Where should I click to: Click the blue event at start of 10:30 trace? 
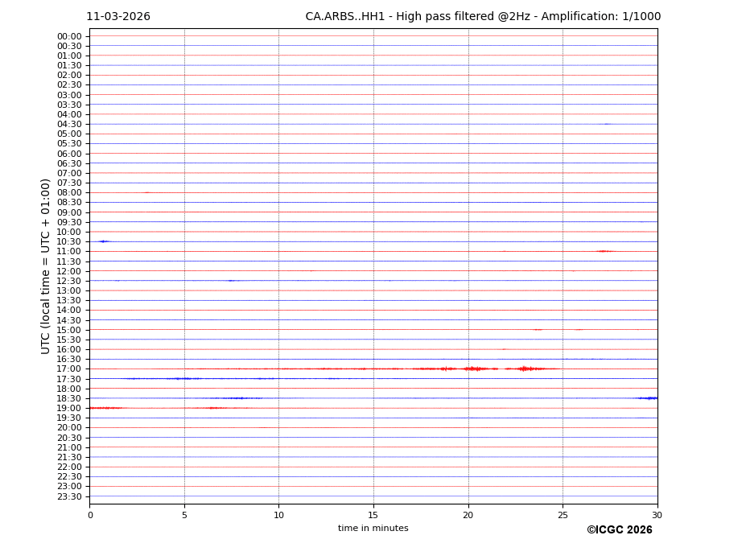[103, 241]
